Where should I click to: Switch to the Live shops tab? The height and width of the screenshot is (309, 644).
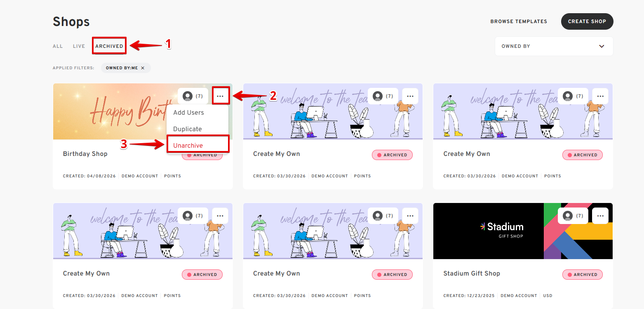tap(79, 46)
